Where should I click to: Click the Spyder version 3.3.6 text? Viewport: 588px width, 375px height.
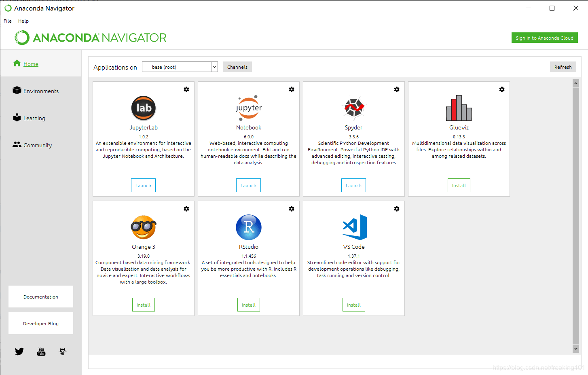tap(354, 137)
